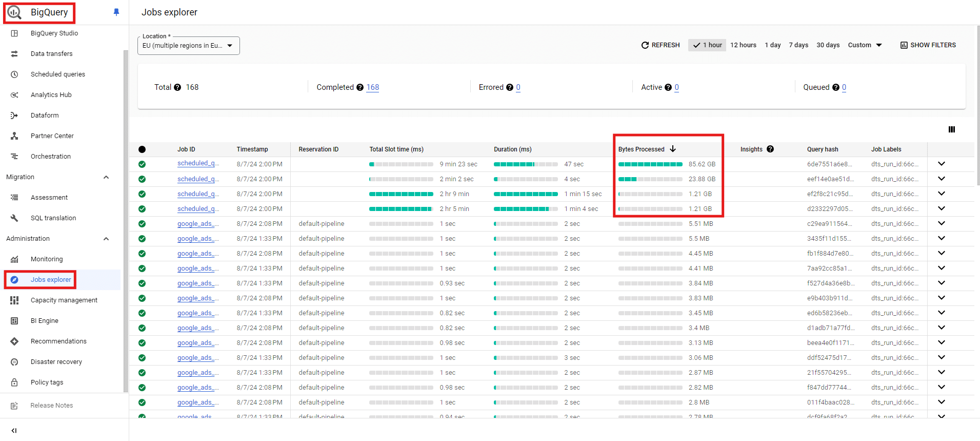
Task: Show help for Errored count
Action: 510,87
